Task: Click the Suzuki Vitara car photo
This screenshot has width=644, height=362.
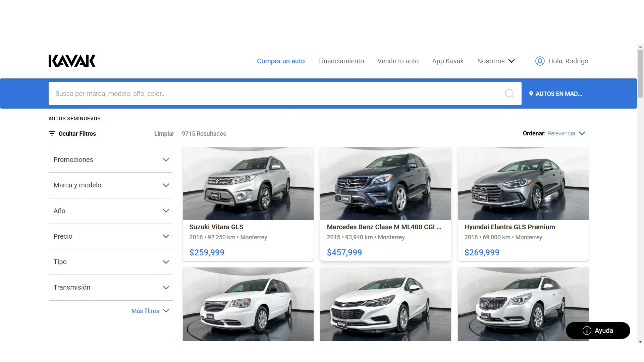Action: point(248,184)
